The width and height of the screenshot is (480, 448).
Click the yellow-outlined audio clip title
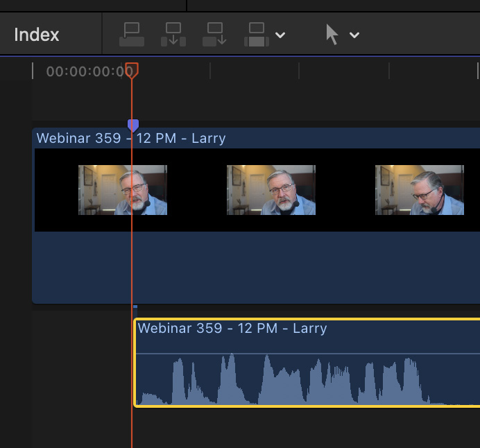232,328
